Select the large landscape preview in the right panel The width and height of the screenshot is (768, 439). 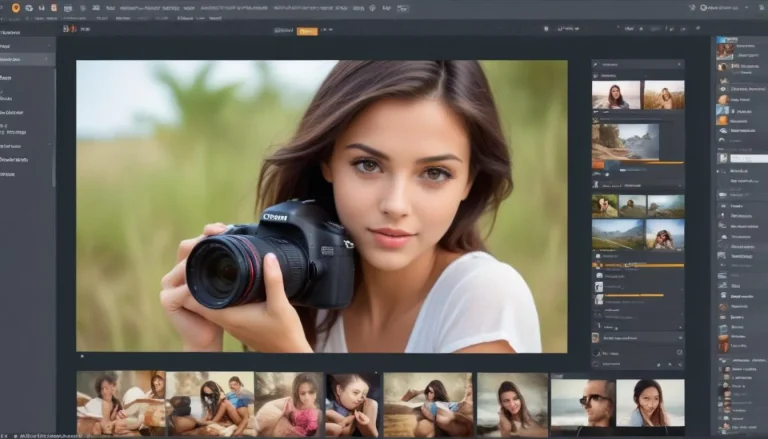click(626, 140)
